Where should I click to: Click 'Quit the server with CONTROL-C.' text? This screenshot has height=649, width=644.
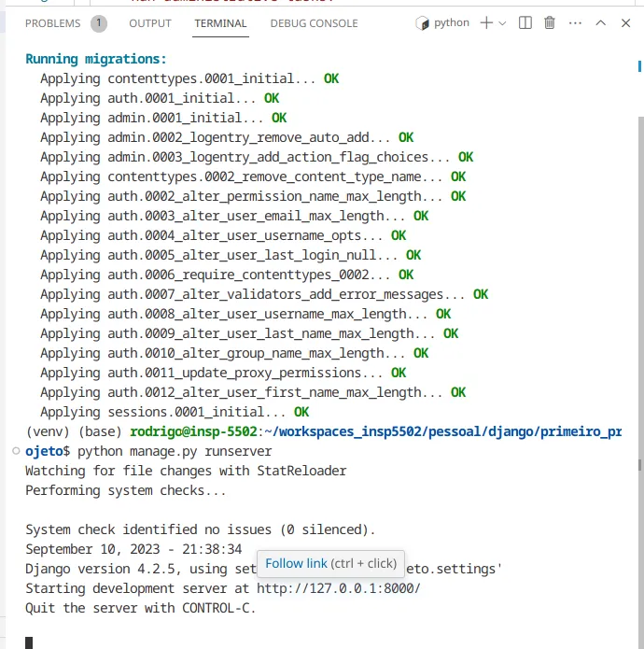(141, 608)
